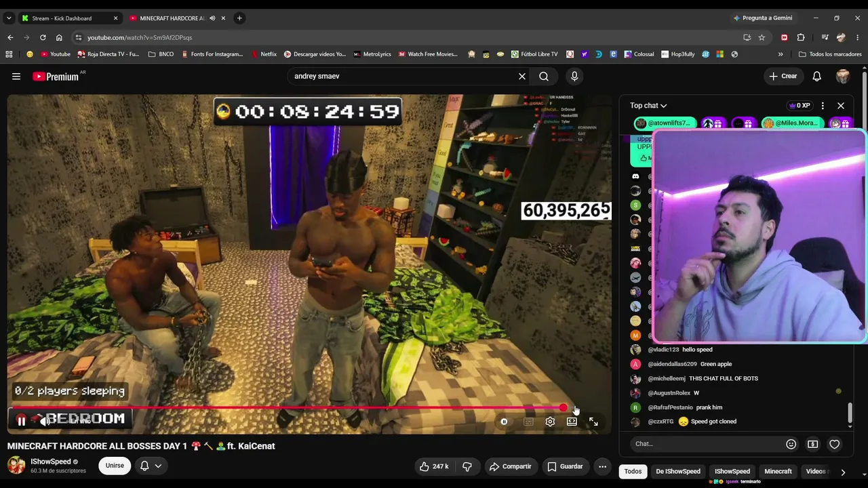This screenshot has height=488, width=868.
Task: Run the search with the magnifier button
Action: tap(544, 77)
